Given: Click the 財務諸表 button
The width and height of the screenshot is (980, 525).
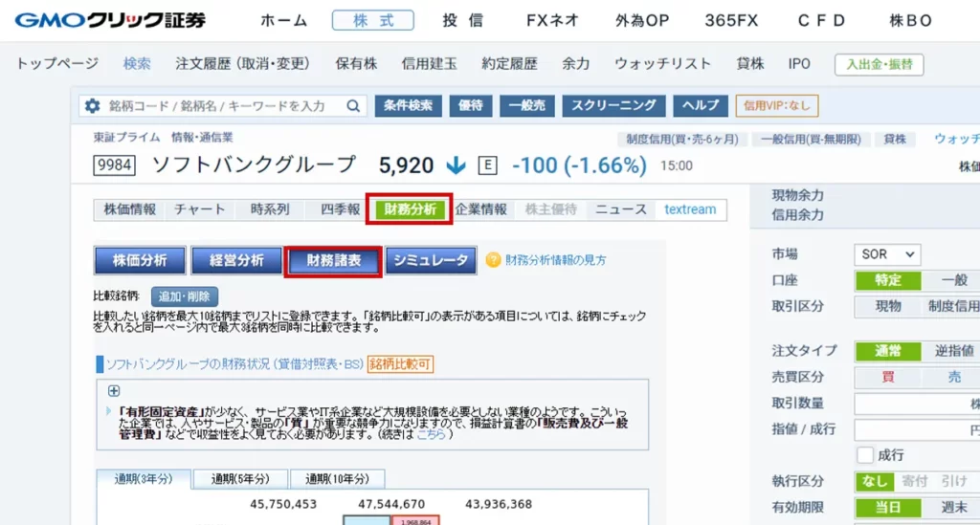Looking at the screenshot, I should pos(334,260).
